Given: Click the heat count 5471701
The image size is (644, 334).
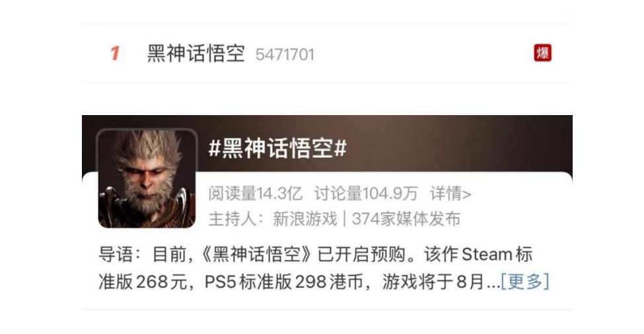Looking at the screenshot, I should pyautogui.click(x=285, y=55).
